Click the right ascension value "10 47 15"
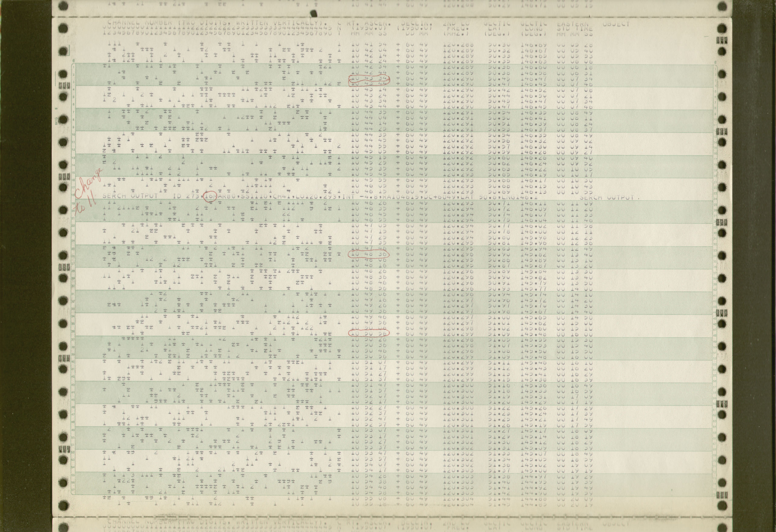776x532 pixels. coord(369,232)
